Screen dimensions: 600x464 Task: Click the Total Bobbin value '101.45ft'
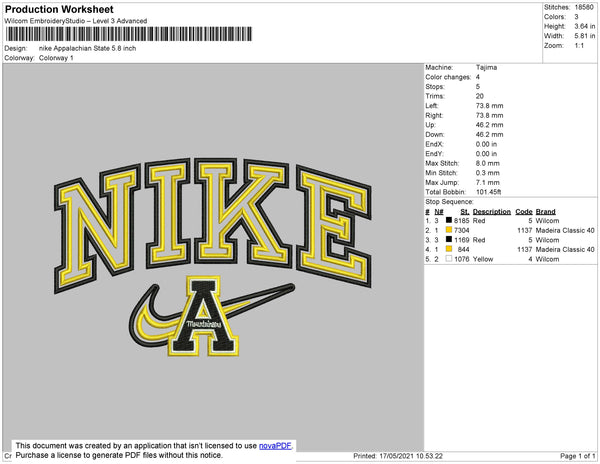click(488, 192)
